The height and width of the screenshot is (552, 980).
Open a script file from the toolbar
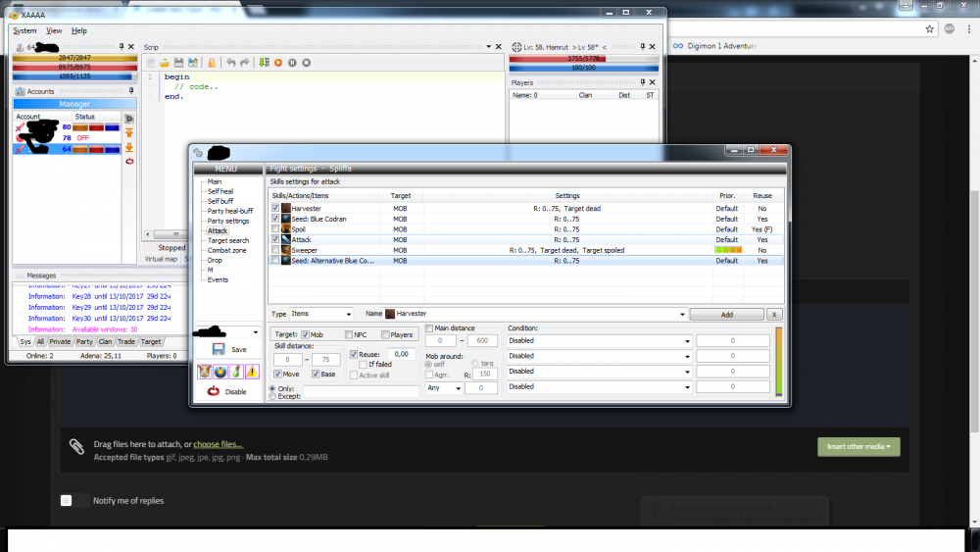166,63
